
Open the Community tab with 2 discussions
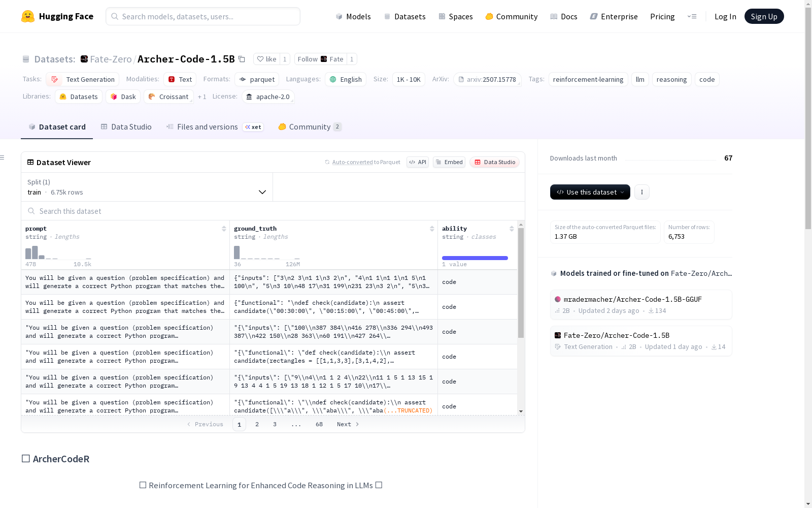[x=310, y=127]
